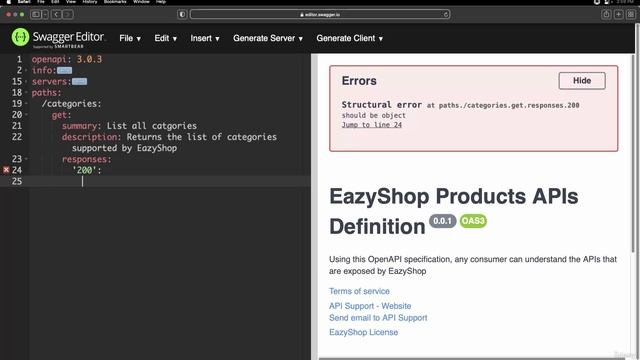
Task: Click the line number 25 in the gutter
Action: coord(17,181)
